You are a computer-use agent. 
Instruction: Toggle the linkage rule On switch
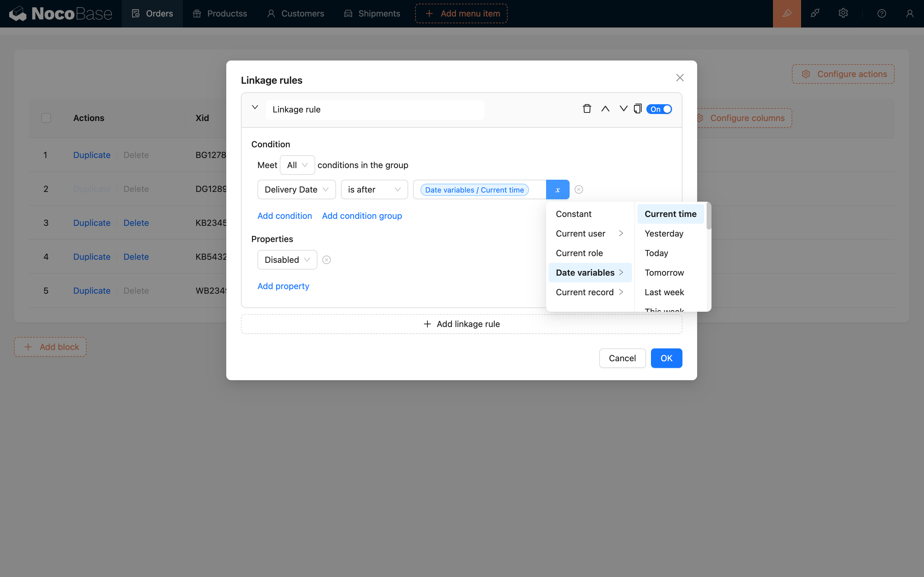pos(659,109)
